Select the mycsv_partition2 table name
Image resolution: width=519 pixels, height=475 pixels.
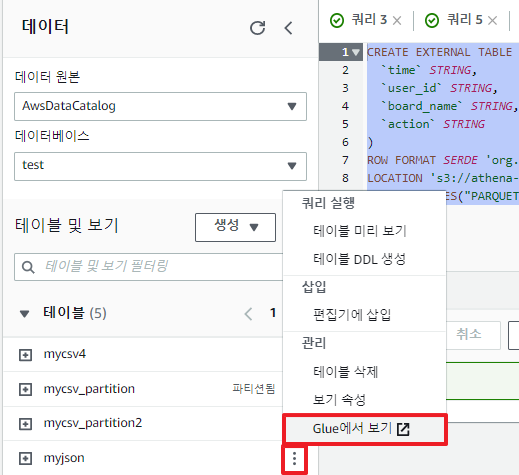(93, 423)
